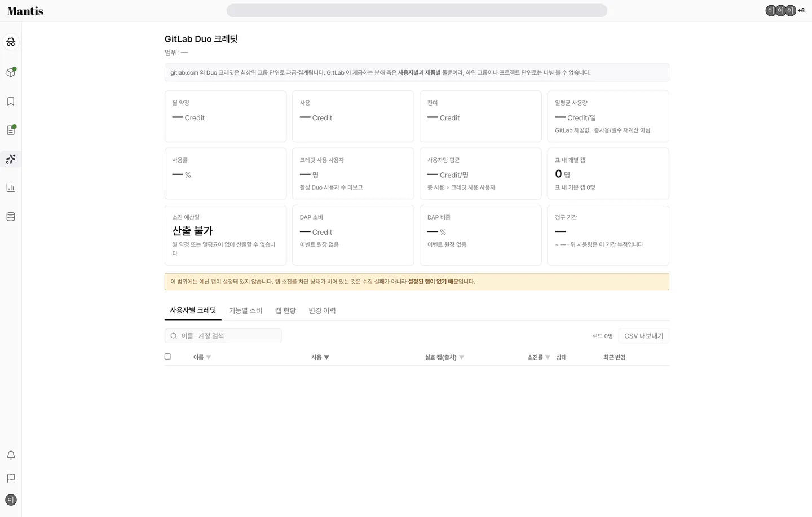The height and width of the screenshot is (517, 812).
Task: Open the bar chart analytics sidebar icon
Action: [x=11, y=188]
